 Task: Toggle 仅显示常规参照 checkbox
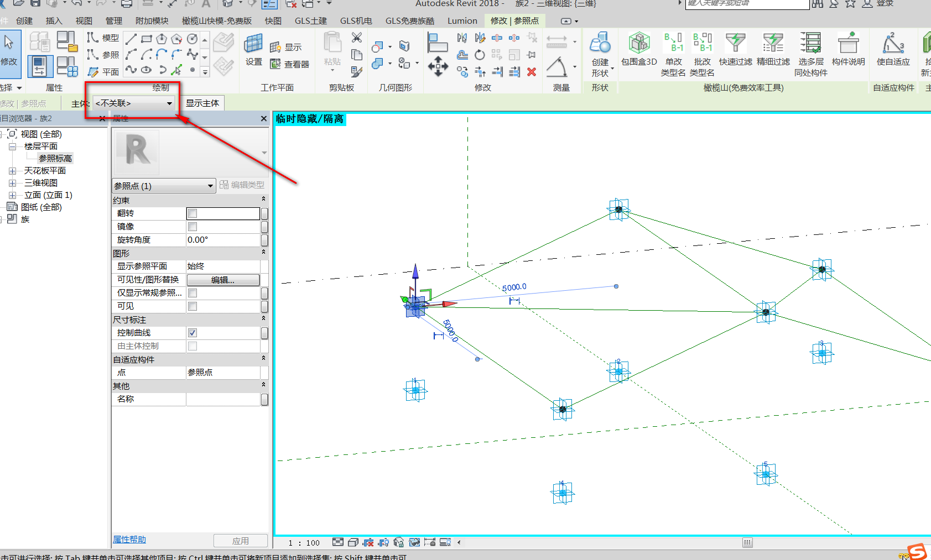point(193,293)
